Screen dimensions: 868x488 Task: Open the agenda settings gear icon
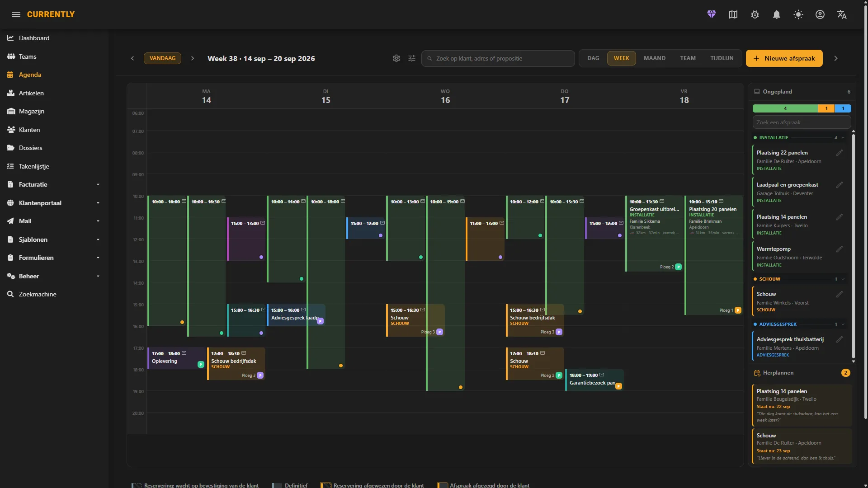[396, 58]
